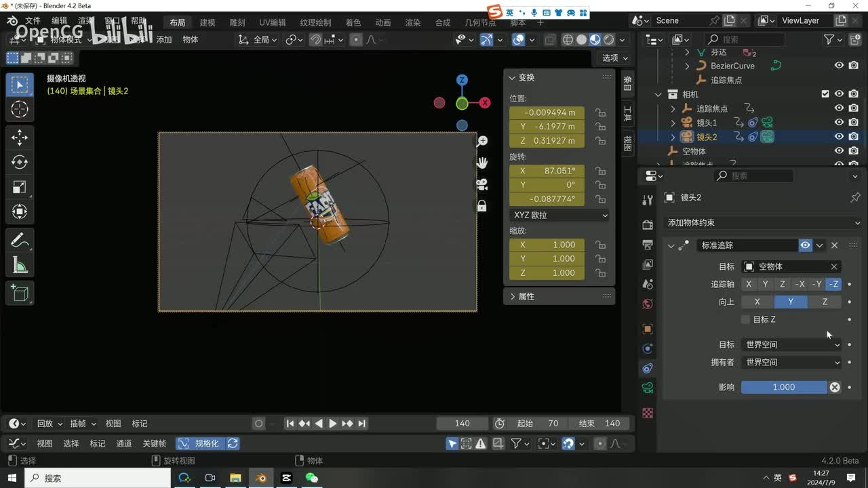Open the 建模 workspace tab
Image resolution: width=868 pixels, height=488 pixels.
click(x=207, y=22)
